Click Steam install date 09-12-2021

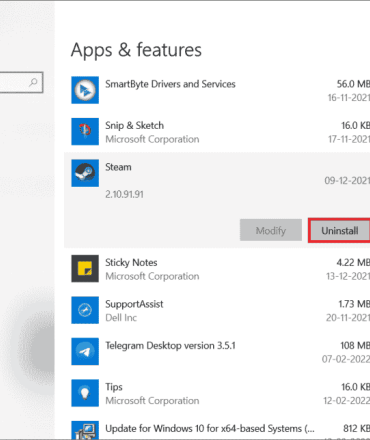[x=347, y=181]
